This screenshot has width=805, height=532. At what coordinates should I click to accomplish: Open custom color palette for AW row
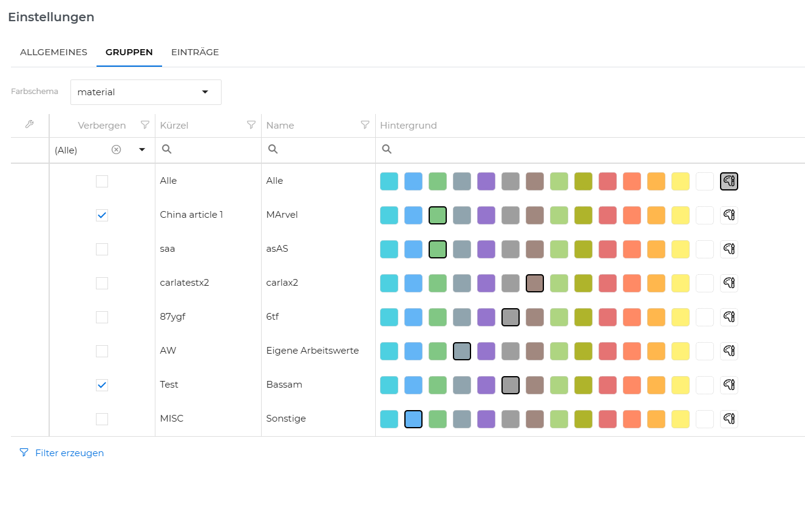[729, 351]
